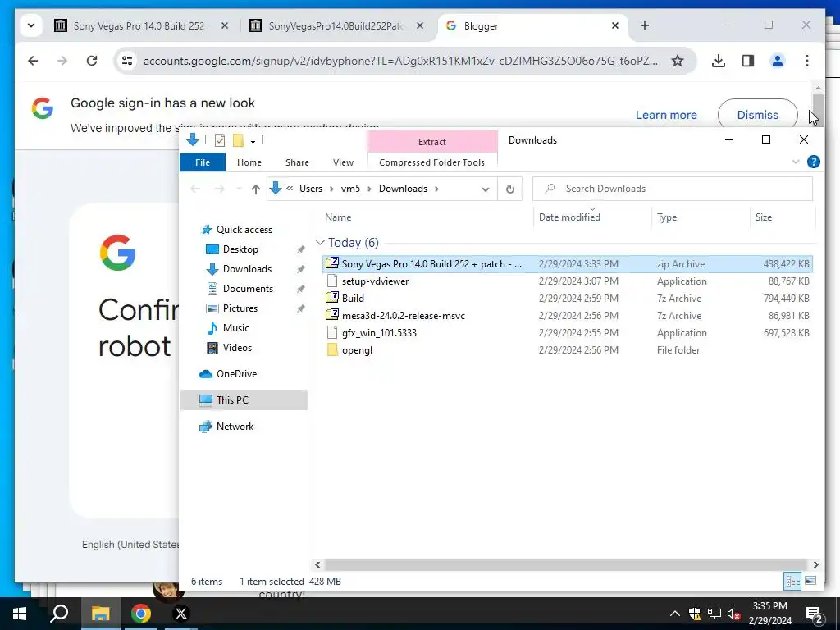The width and height of the screenshot is (840, 630).
Task: Refresh the Downloads folder
Action: [510, 189]
